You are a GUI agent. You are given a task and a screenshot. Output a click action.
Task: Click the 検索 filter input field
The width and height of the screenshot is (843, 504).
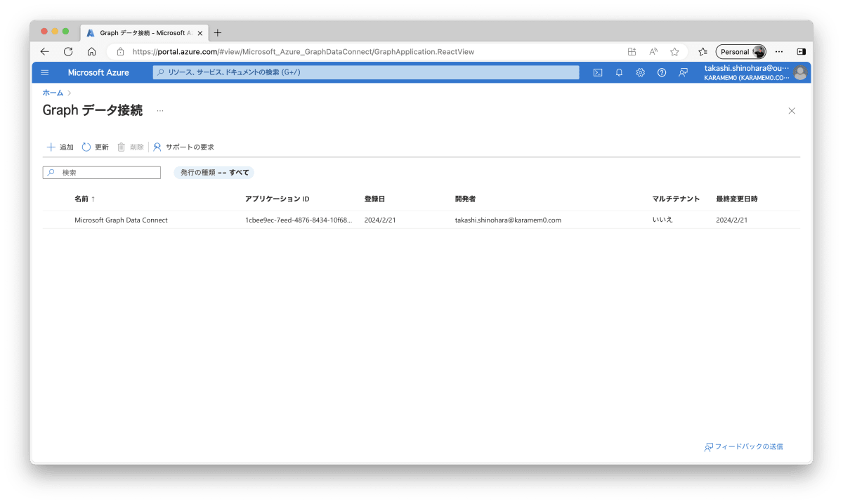coord(102,172)
